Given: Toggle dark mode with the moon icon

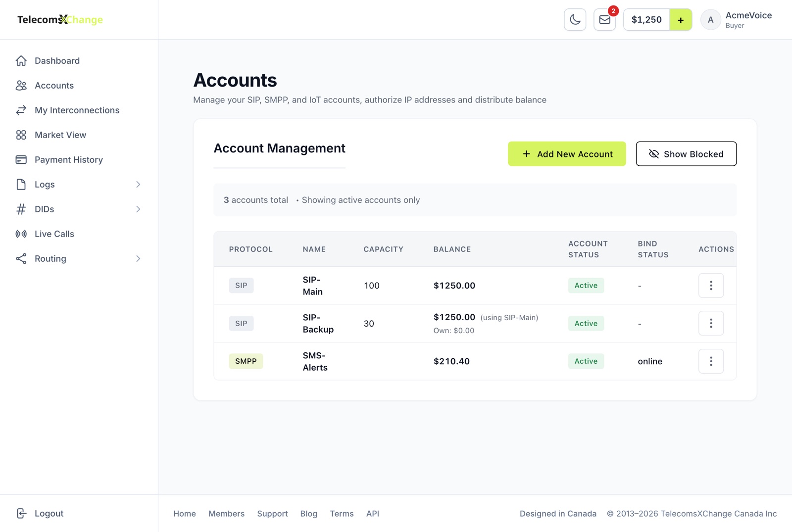Looking at the screenshot, I should [x=575, y=20].
